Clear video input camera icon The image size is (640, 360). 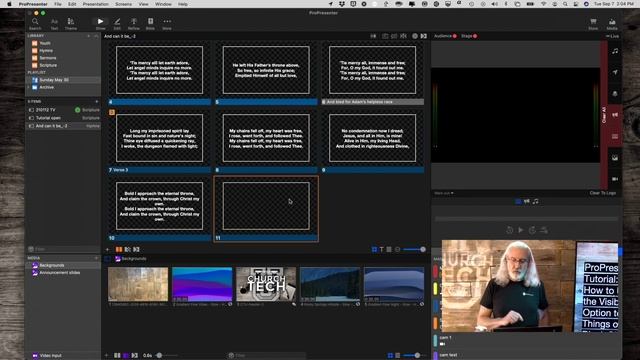(615, 179)
